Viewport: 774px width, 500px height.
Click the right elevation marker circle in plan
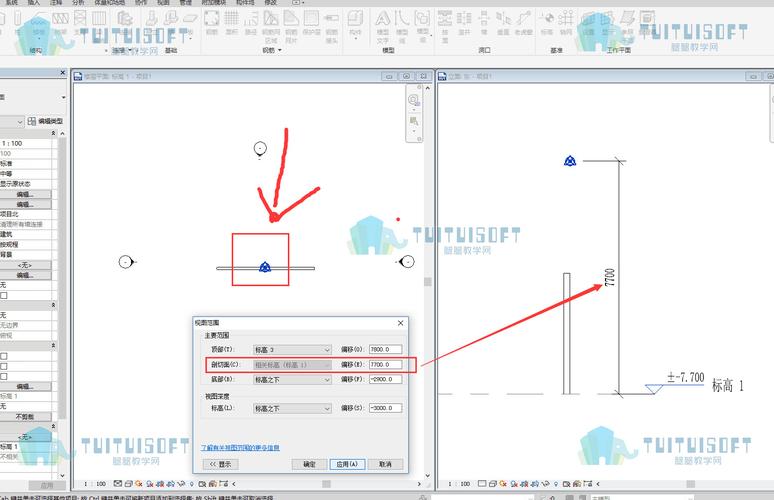(x=407, y=262)
